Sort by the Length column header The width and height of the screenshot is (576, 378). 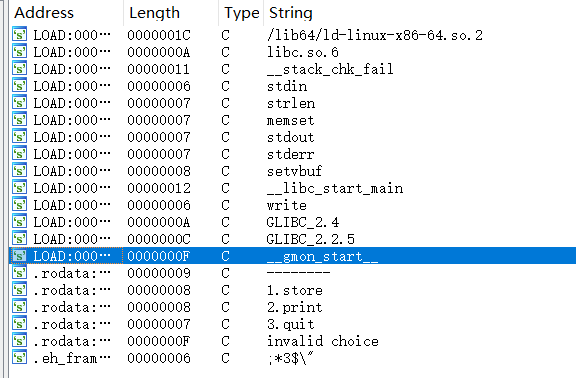click(154, 13)
